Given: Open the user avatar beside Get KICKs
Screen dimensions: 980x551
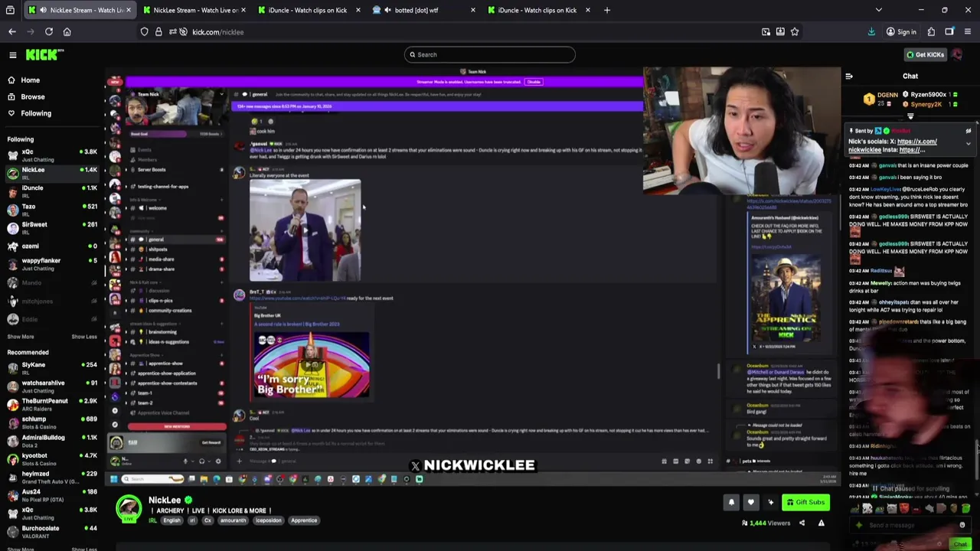Looking at the screenshot, I should (957, 54).
